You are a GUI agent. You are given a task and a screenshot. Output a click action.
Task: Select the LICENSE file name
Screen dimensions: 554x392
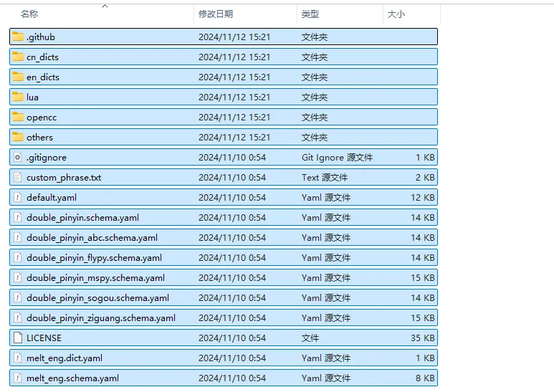44,338
